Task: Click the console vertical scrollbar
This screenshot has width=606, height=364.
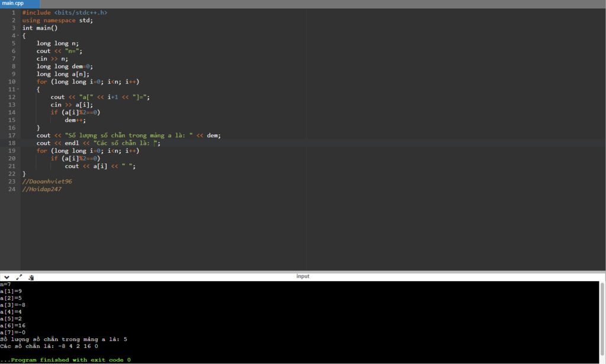Action: [x=602, y=320]
